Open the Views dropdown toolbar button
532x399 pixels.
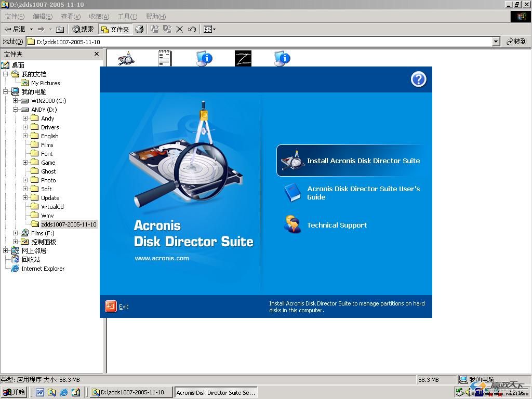(209, 29)
